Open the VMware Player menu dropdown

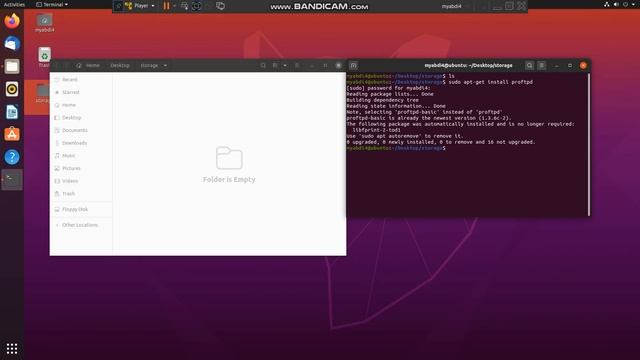tap(140, 6)
